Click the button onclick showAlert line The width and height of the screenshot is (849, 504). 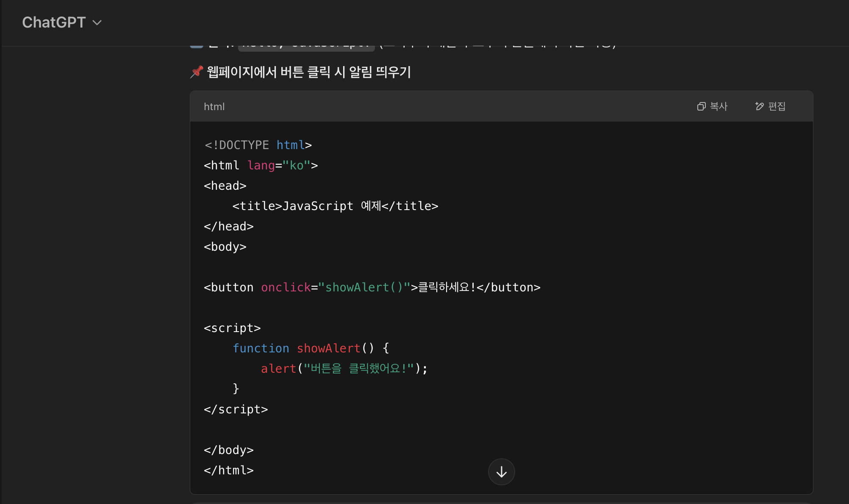372,288
